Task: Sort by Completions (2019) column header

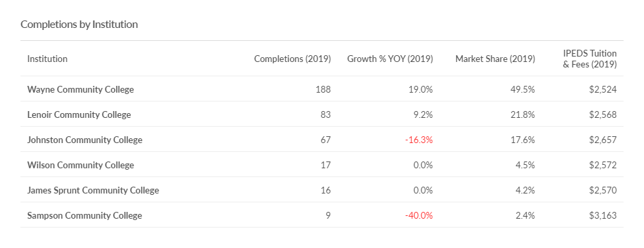Action: [x=293, y=59]
